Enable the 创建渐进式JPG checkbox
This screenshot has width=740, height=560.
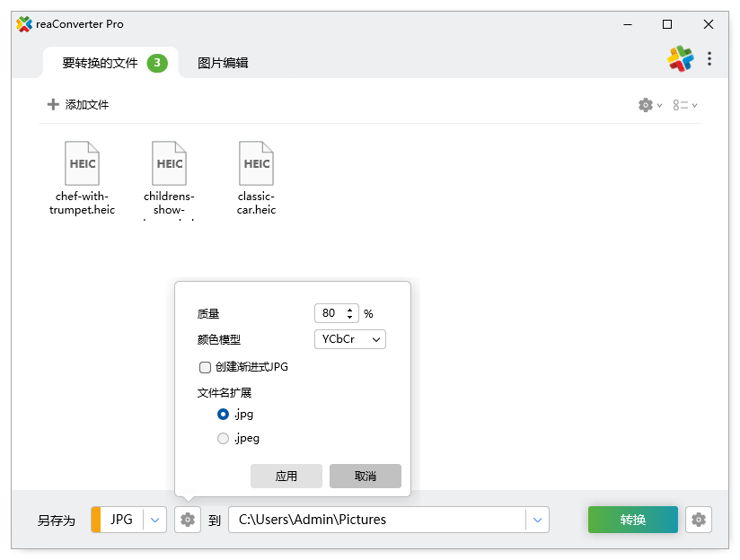(x=206, y=367)
